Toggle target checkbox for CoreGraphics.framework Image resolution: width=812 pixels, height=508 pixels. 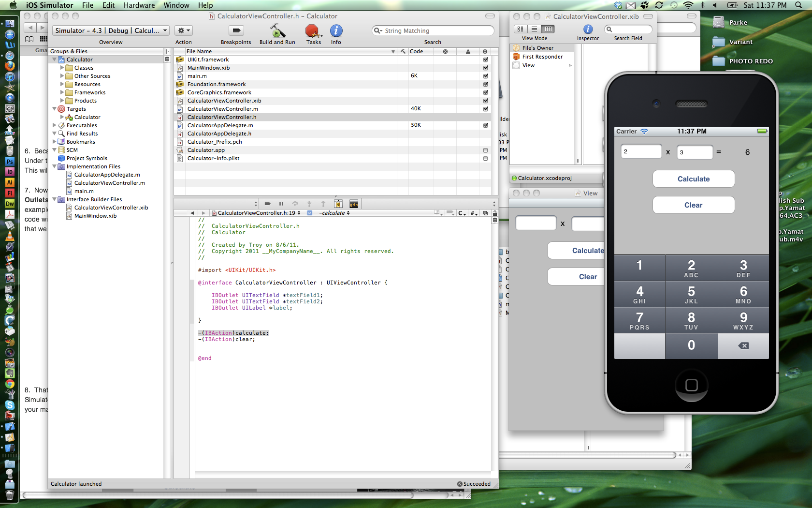click(486, 92)
